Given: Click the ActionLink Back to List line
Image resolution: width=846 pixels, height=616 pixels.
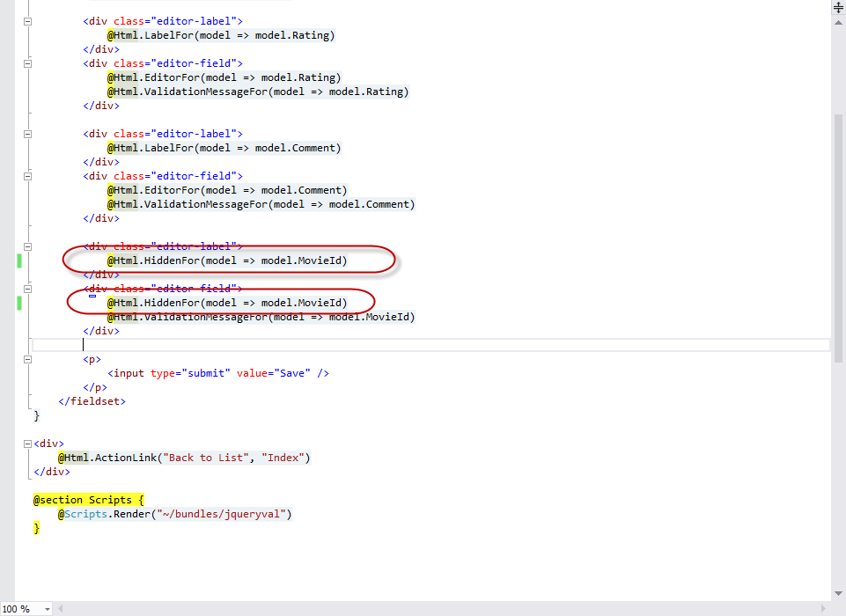Looking at the screenshot, I should pyautogui.click(x=184, y=458).
